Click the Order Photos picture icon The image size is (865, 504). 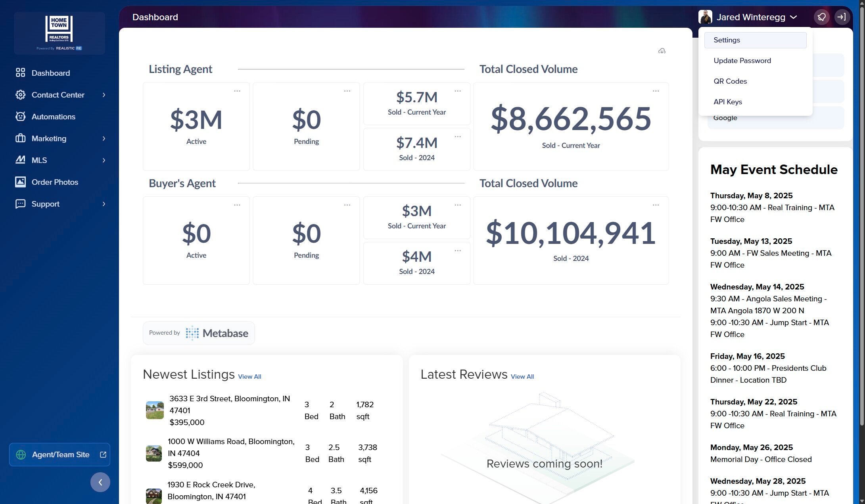point(20,182)
